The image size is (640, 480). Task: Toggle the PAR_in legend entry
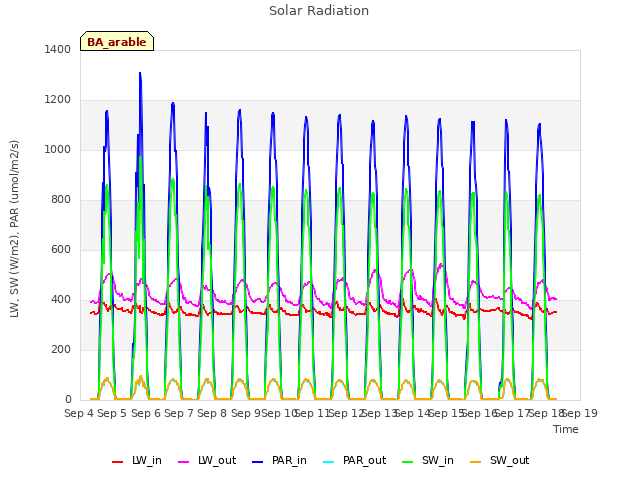[279, 461]
